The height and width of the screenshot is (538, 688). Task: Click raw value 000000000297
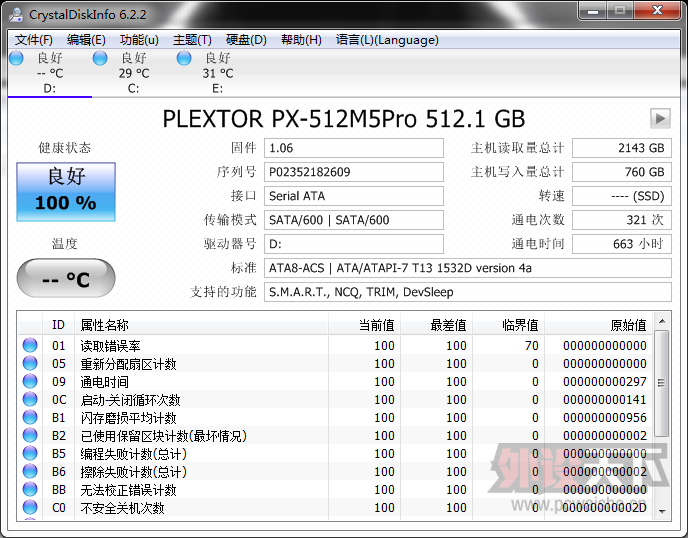tap(605, 382)
